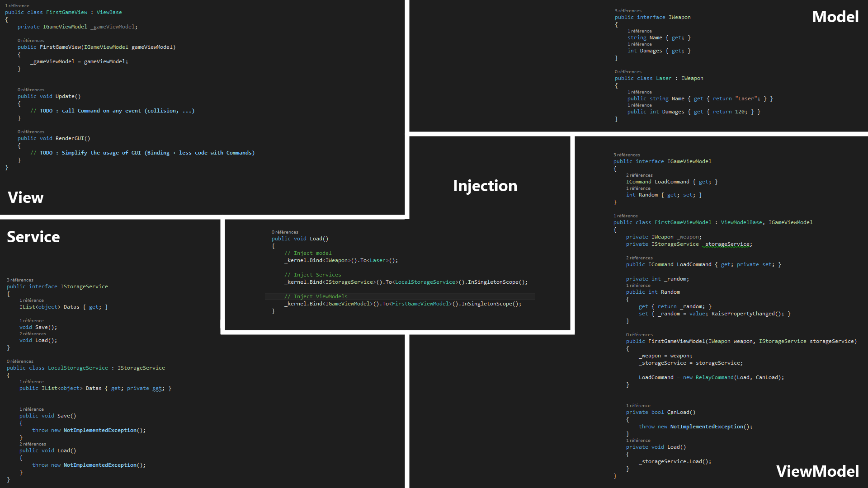Select the Service heading label
This screenshot has height=488, width=868.
coord(33,237)
